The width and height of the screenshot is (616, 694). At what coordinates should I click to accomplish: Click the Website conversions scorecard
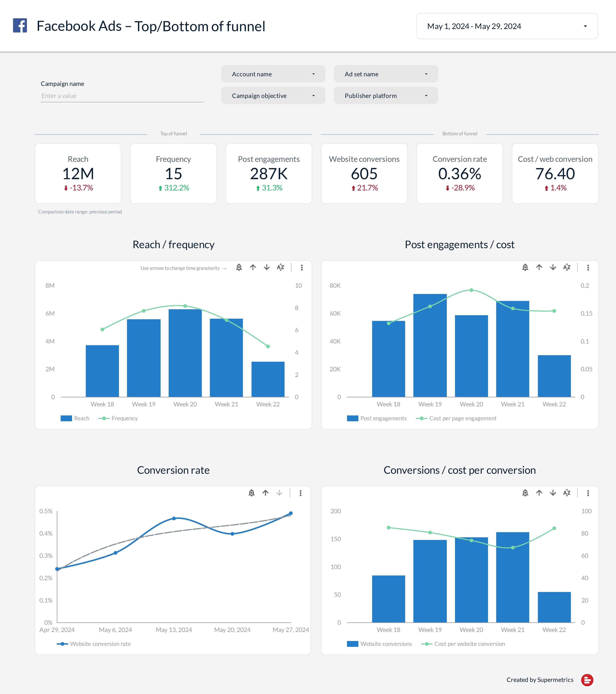point(364,174)
